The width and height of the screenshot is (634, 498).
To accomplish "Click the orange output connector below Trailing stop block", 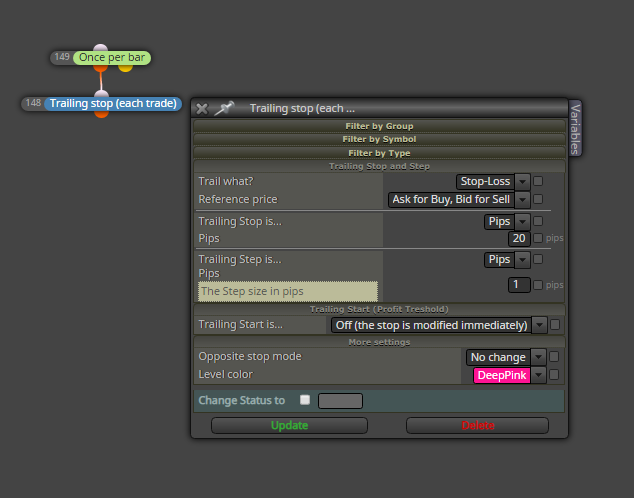I will pyautogui.click(x=101, y=114).
